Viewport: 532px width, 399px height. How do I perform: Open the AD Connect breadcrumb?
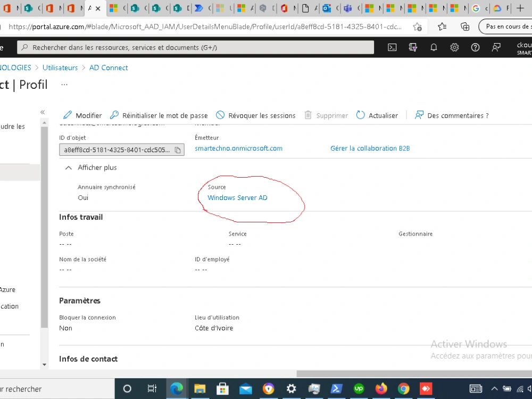click(x=109, y=68)
